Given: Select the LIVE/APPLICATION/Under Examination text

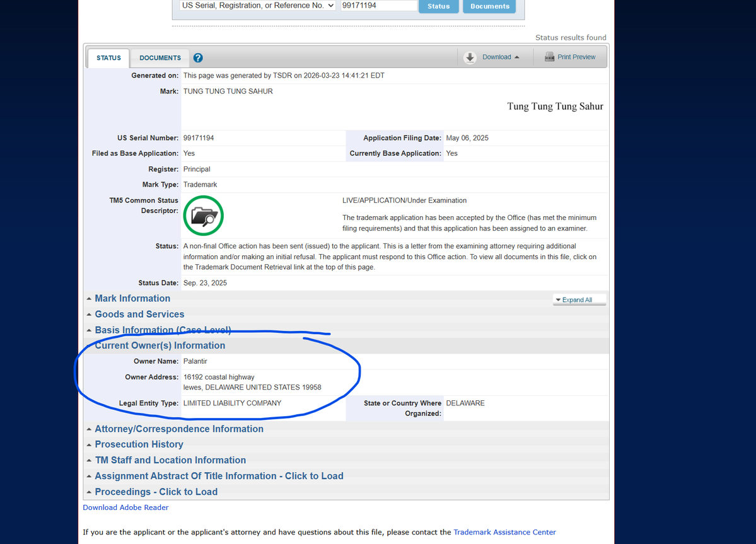Looking at the screenshot, I should coord(405,200).
